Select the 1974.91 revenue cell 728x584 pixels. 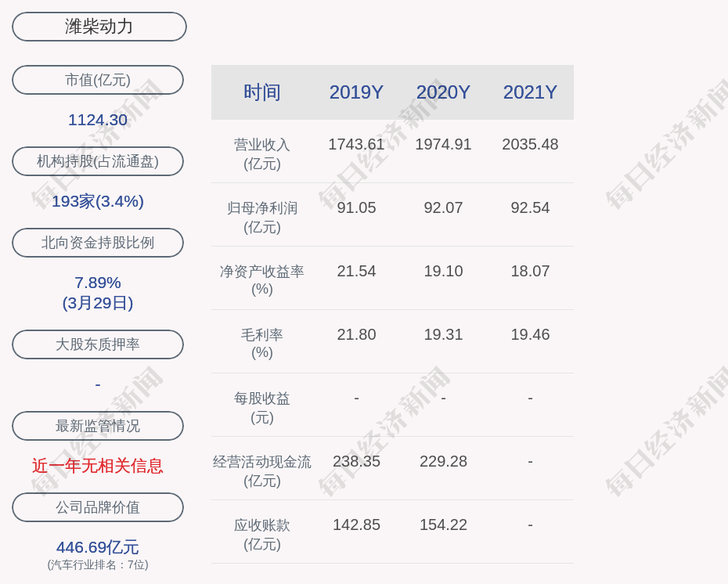(443, 144)
